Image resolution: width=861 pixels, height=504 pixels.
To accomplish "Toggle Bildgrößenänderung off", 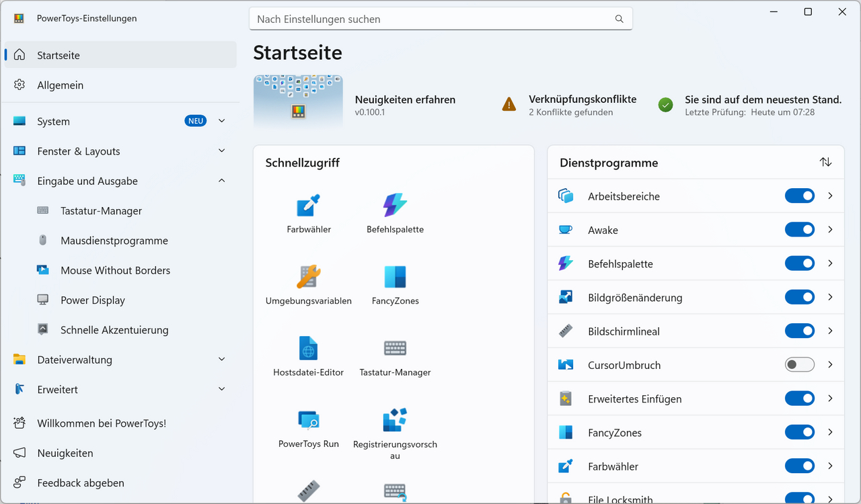I will 800,297.
